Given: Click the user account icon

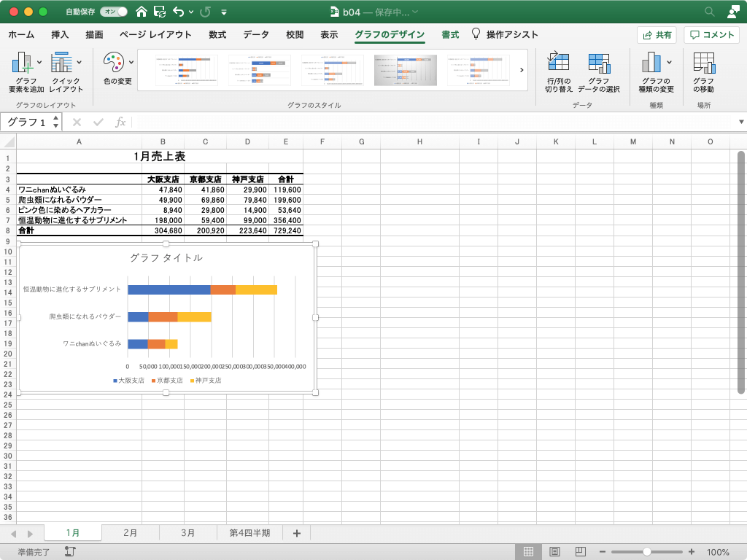Looking at the screenshot, I should click(733, 12).
